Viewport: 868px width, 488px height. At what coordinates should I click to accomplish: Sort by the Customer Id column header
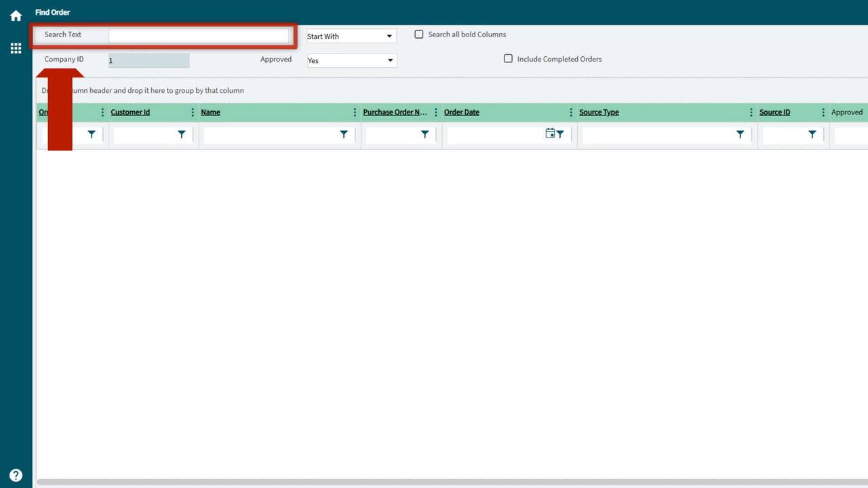(x=130, y=113)
